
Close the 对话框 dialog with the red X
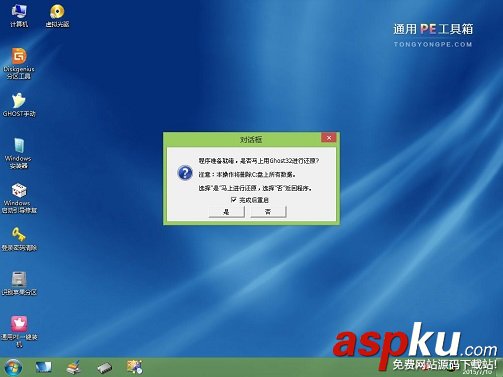point(329,138)
